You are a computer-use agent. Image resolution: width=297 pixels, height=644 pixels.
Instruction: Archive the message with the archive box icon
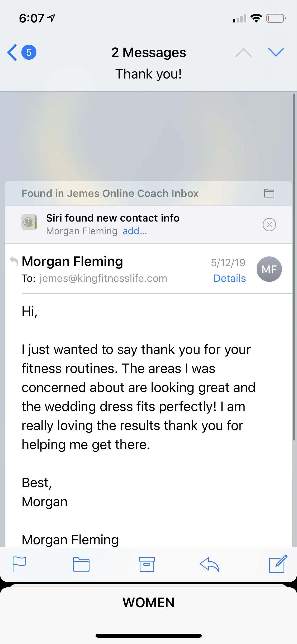click(147, 564)
